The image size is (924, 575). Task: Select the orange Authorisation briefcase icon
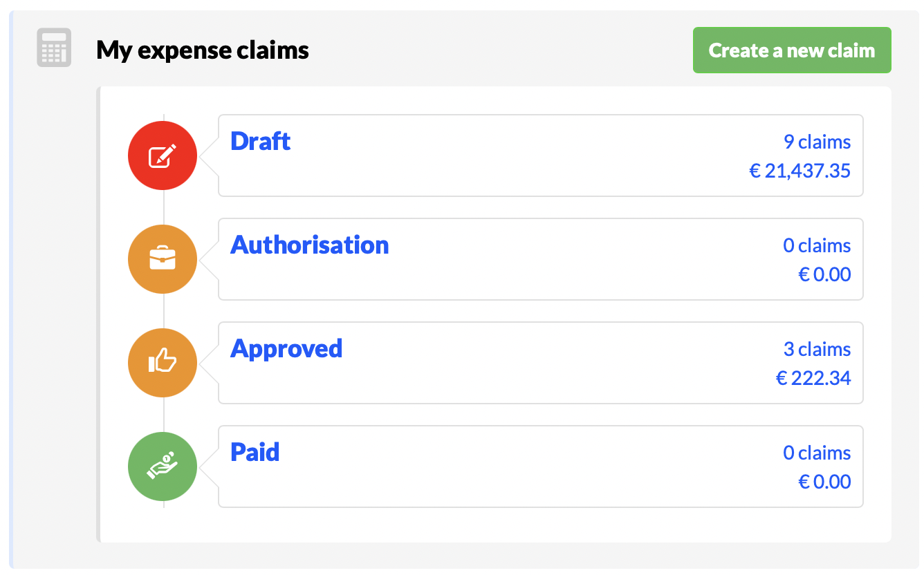pos(163,259)
